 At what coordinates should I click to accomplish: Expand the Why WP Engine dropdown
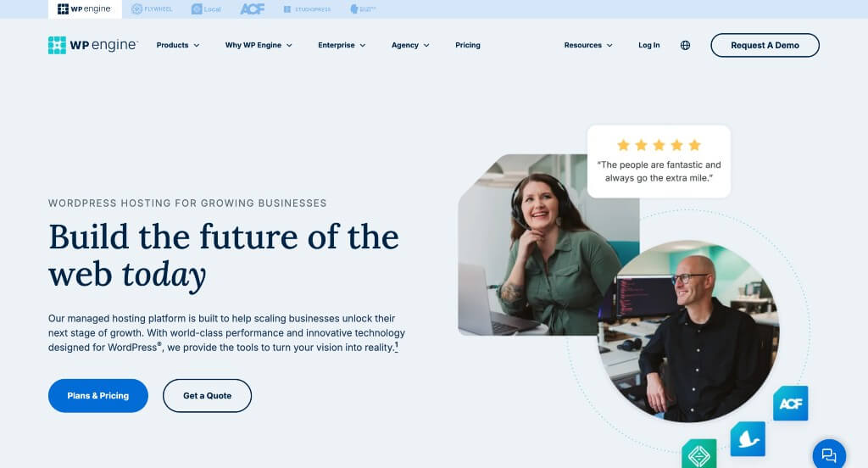coord(259,46)
